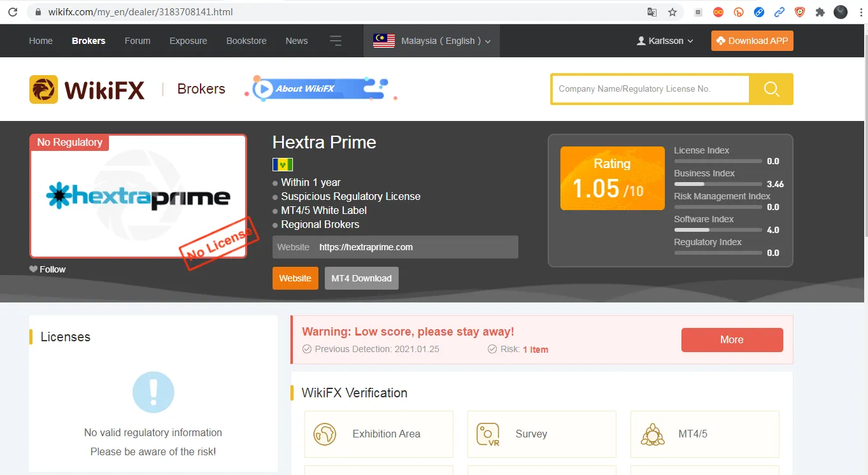This screenshot has width=868, height=475.
Task: Click the Software Index 4.0 progress bar
Action: (x=718, y=230)
